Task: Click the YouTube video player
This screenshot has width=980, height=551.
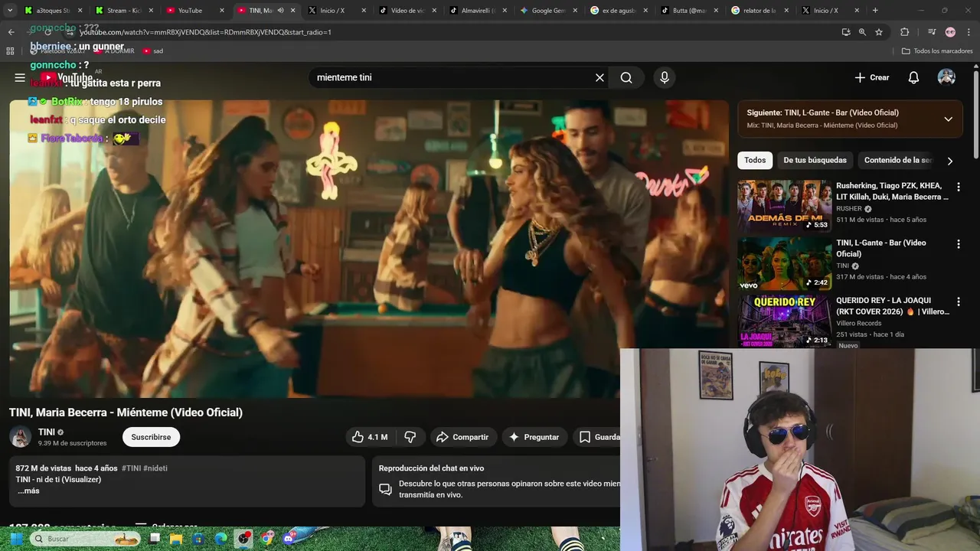Action: pos(369,249)
